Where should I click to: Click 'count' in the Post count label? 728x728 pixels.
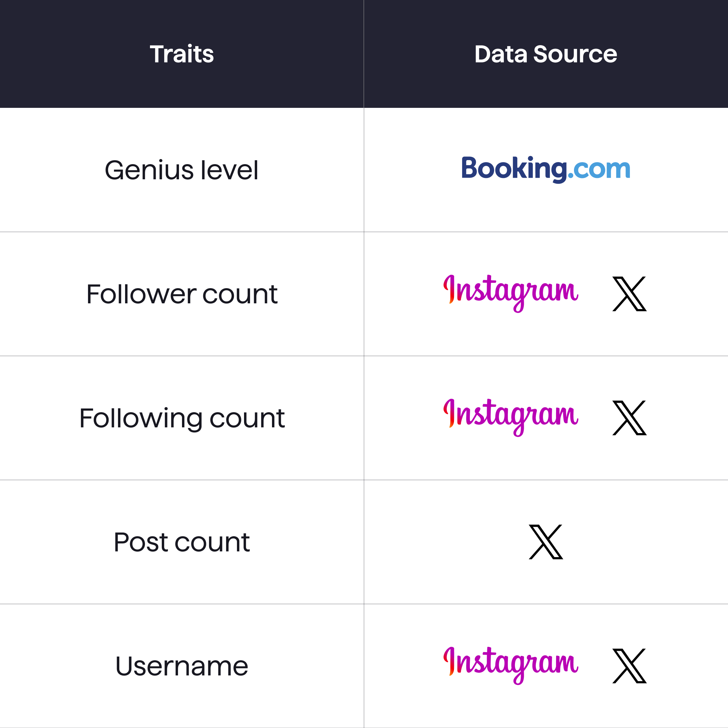click(212, 543)
